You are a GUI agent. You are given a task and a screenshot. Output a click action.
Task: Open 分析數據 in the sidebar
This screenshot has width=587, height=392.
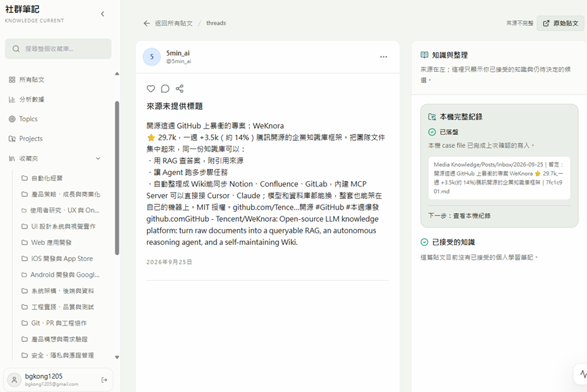click(x=32, y=100)
